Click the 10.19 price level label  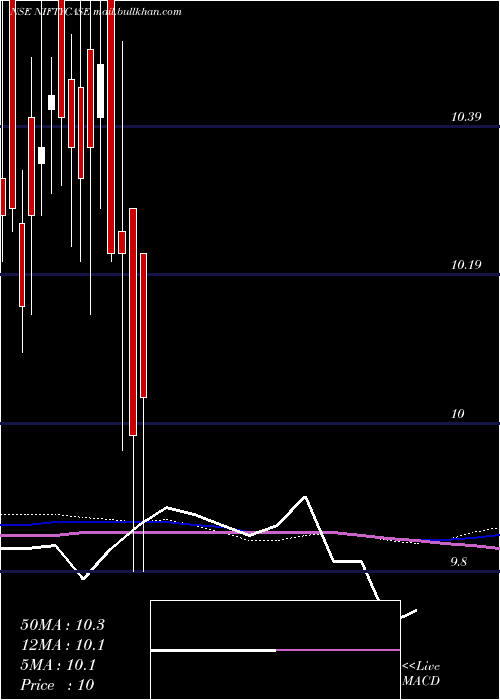tap(466, 265)
